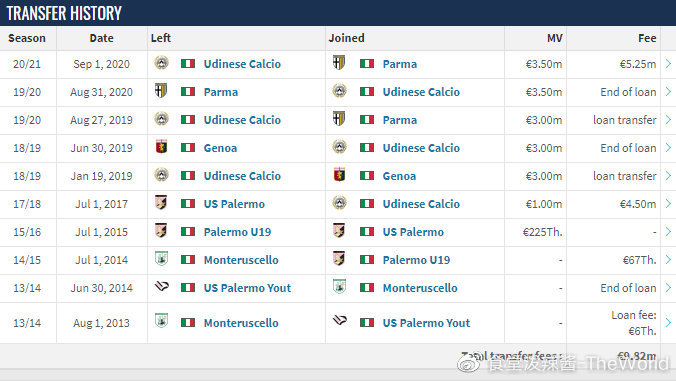Screen dimensions: 676x381
Task: Open Palermo U19 link in 14/15 Joined column
Action: (x=416, y=260)
